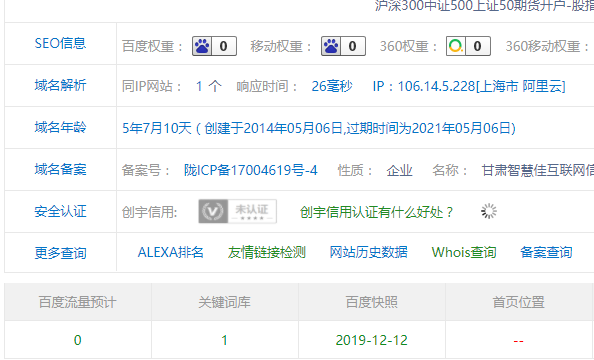
Task: Open the 更多查询 link
Action: [x=60, y=253]
